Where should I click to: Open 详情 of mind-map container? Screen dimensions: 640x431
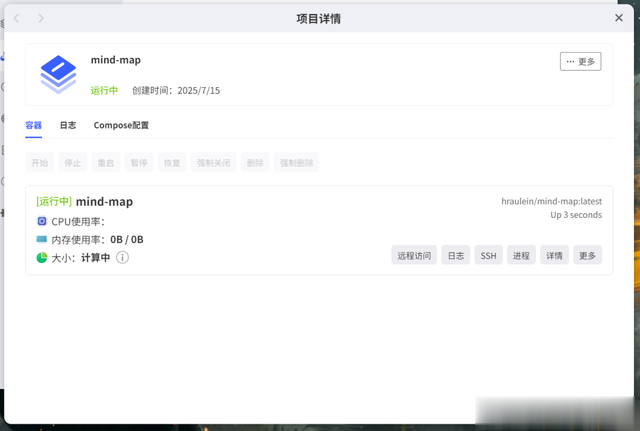554,255
